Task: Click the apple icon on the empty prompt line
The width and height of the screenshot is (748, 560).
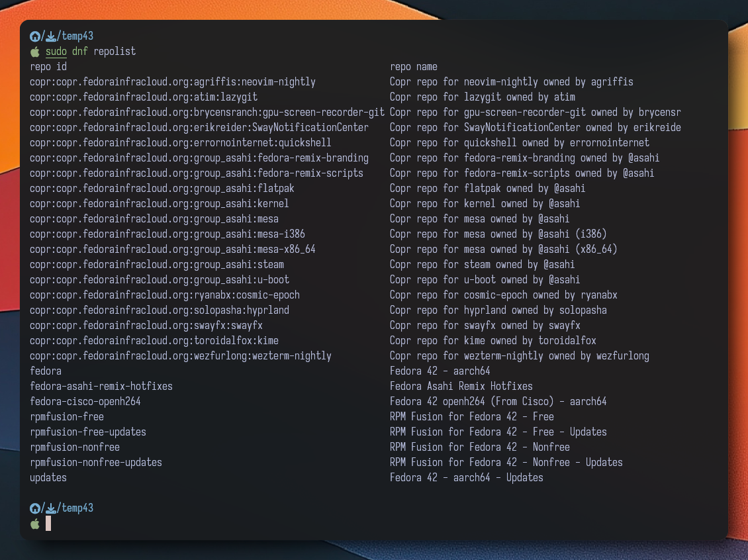Action: tap(35, 524)
